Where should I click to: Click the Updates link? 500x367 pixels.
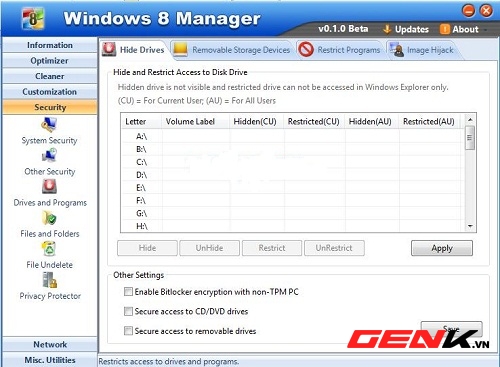coord(412,29)
